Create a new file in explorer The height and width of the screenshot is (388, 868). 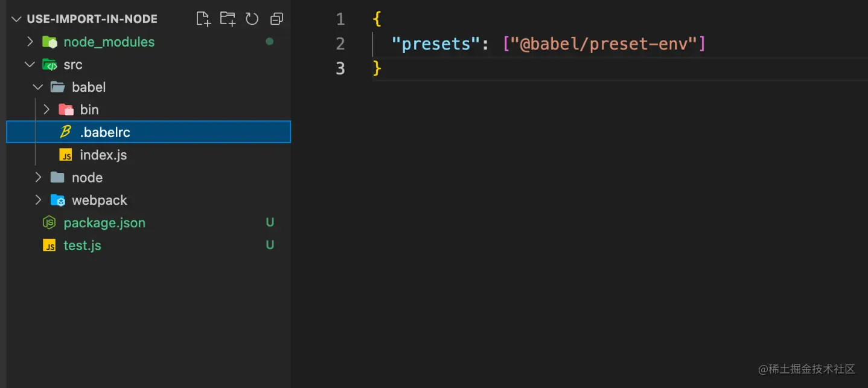pyautogui.click(x=203, y=19)
